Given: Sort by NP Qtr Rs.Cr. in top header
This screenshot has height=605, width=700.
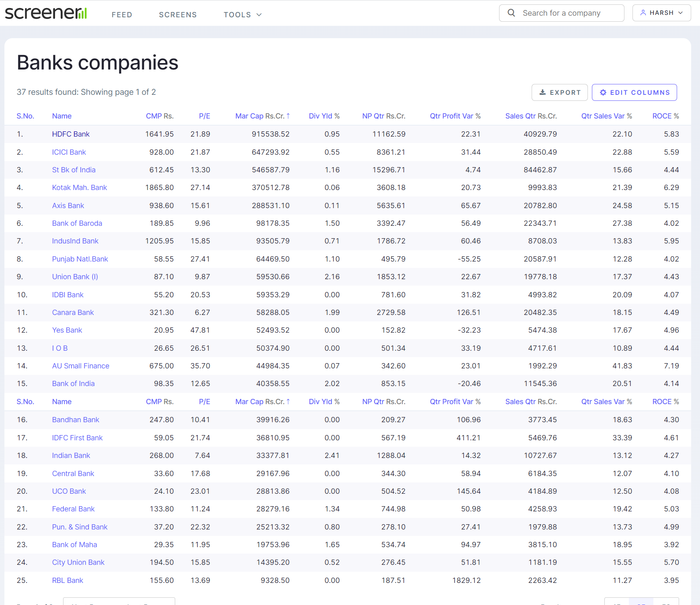Looking at the screenshot, I should (x=384, y=116).
